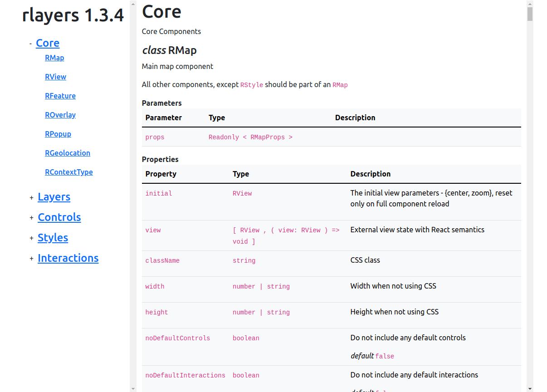The width and height of the screenshot is (547, 392).
Task: Expand the Interactions section
Action: coord(31,259)
